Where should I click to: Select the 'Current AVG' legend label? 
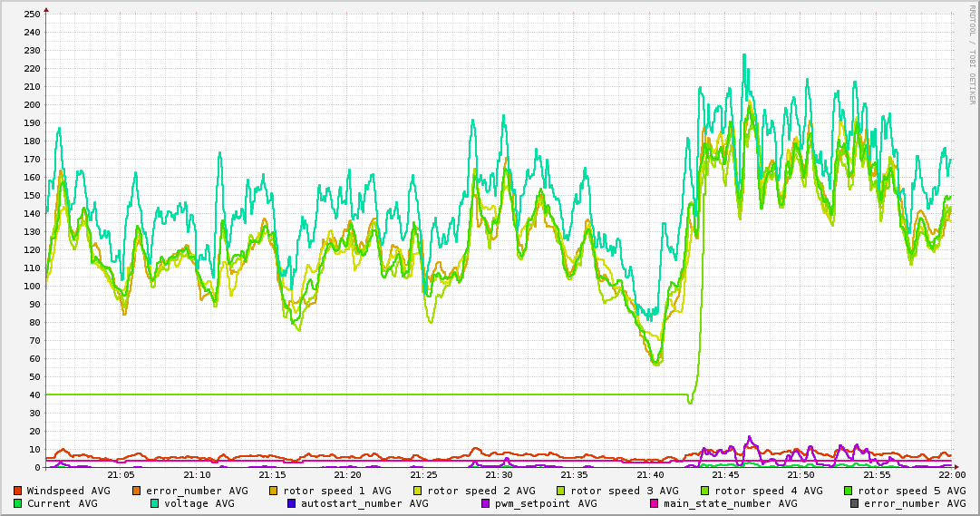click(62, 503)
